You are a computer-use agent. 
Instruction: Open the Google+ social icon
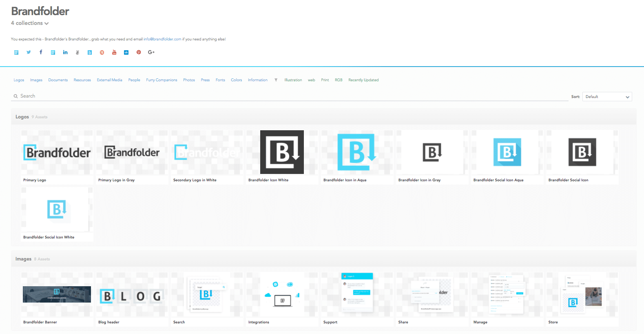[151, 52]
